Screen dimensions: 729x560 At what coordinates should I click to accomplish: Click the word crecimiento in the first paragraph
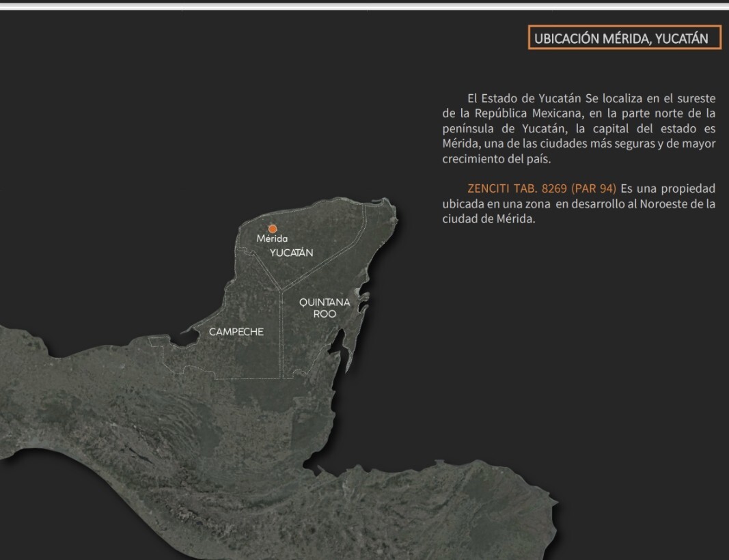point(472,159)
